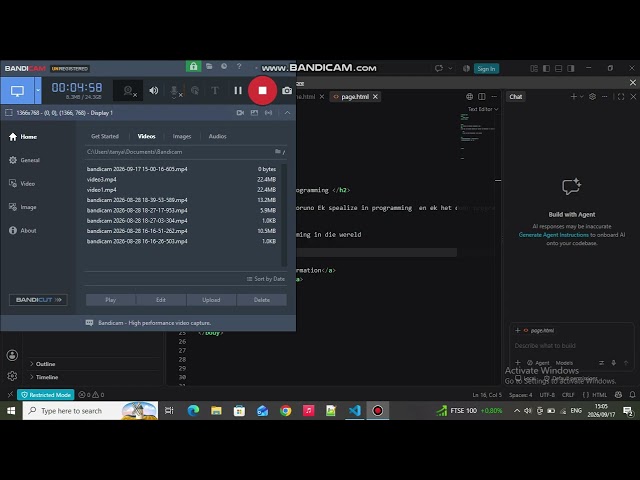This screenshot has height=480, width=640.
Task: Select the screen recording mode icon
Action: point(17,91)
